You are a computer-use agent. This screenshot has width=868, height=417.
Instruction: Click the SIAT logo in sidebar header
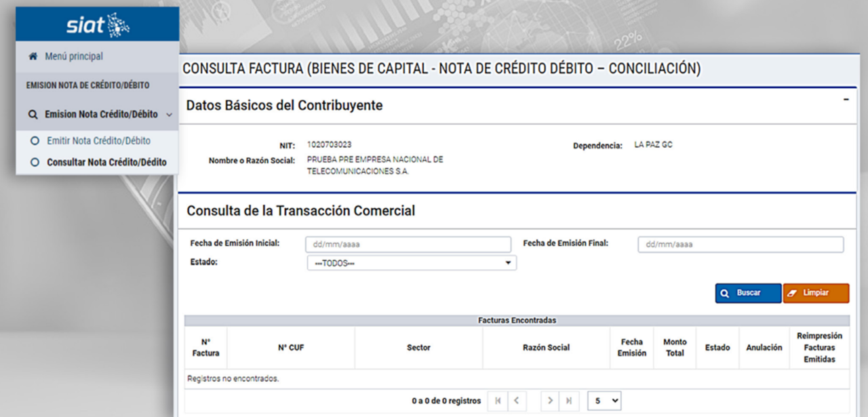[x=98, y=25]
